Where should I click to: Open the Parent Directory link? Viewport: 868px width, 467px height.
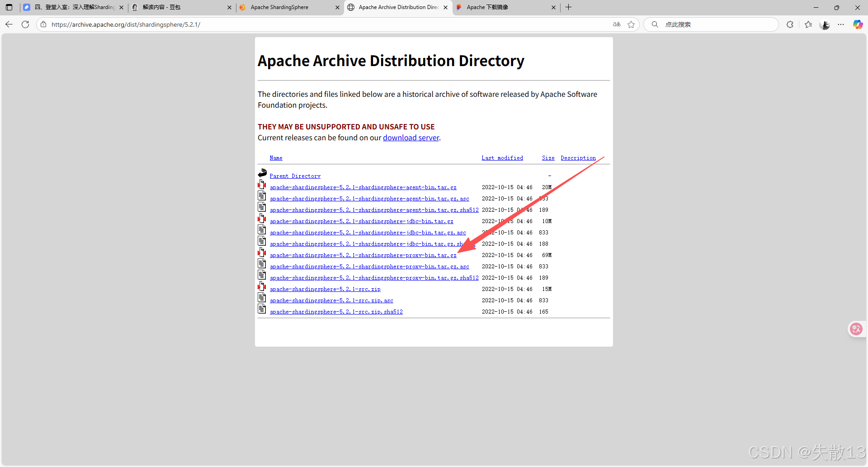click(x=295, y=176)
